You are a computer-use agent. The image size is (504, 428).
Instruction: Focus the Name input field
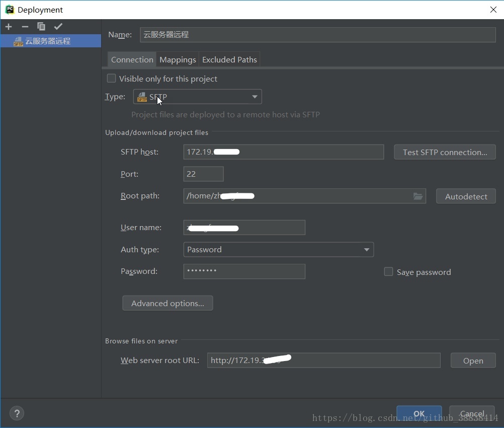317,35
